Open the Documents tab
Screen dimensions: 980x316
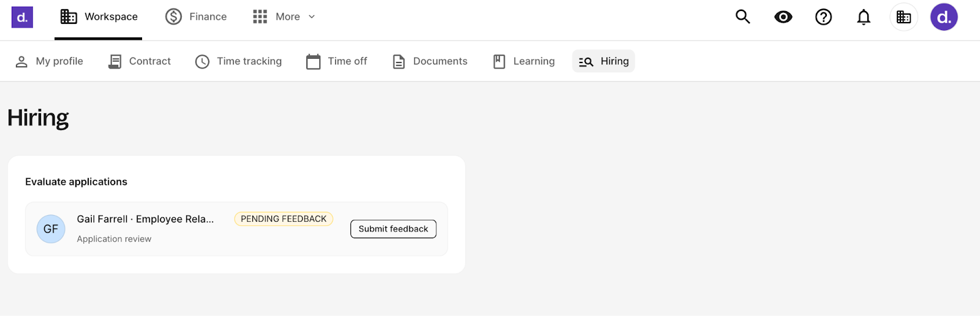point(430,61)
